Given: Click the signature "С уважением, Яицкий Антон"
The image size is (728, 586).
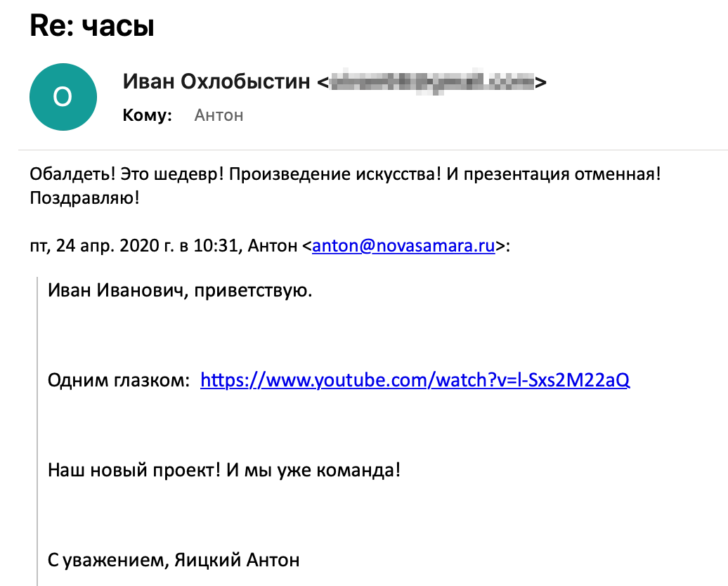Looking at the screenshot, I should (174, 560).
